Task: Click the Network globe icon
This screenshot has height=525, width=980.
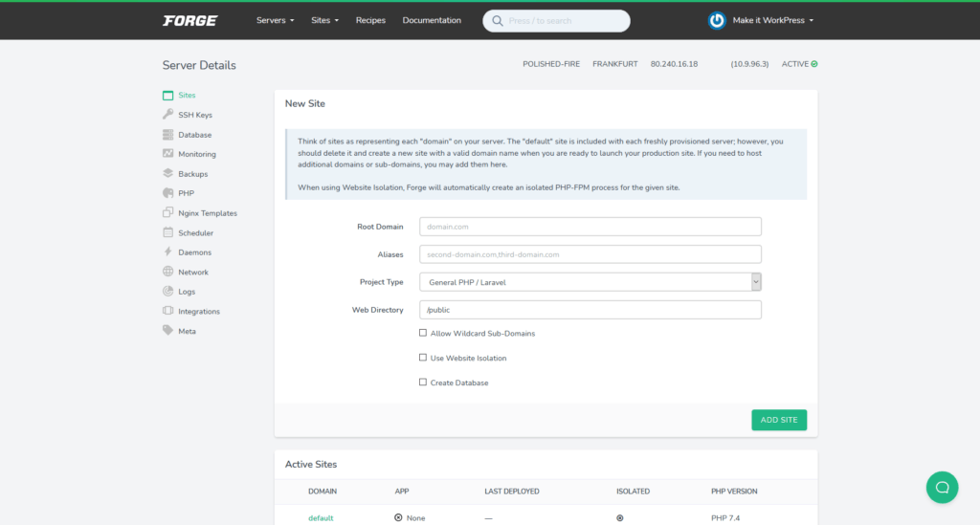Action: (167, 272)
